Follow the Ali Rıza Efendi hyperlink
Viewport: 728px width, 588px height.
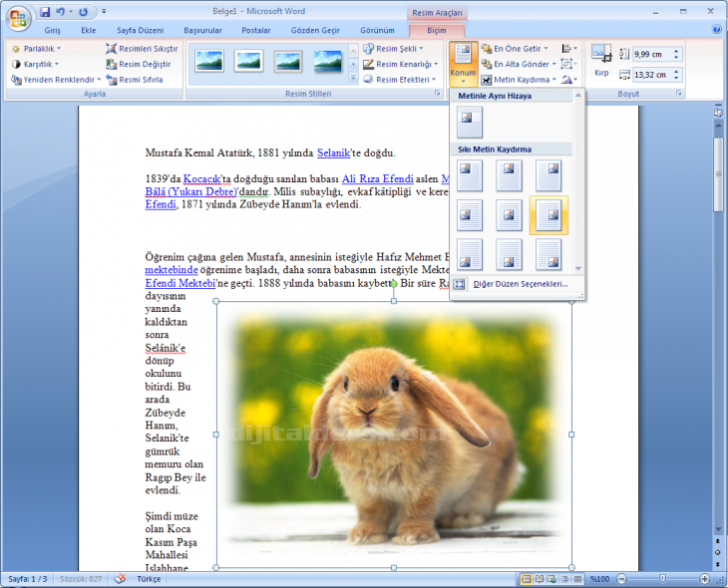tap(378, 178)
